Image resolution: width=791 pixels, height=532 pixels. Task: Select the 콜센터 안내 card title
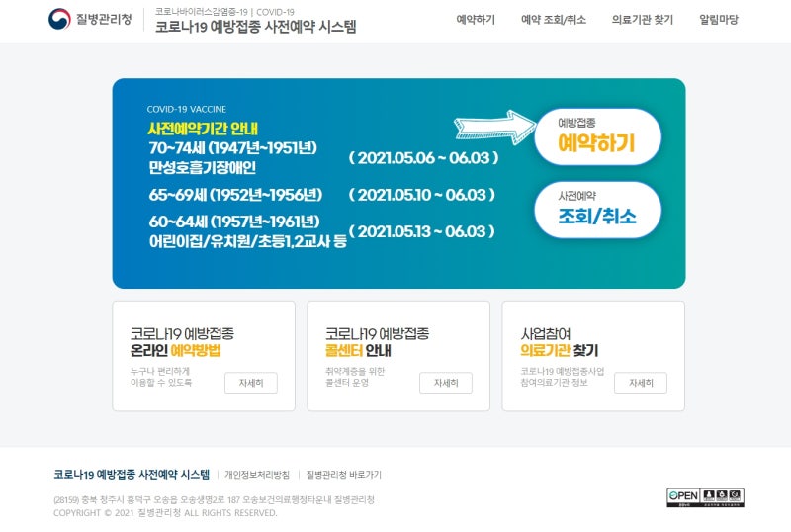[x=358, y=350]
